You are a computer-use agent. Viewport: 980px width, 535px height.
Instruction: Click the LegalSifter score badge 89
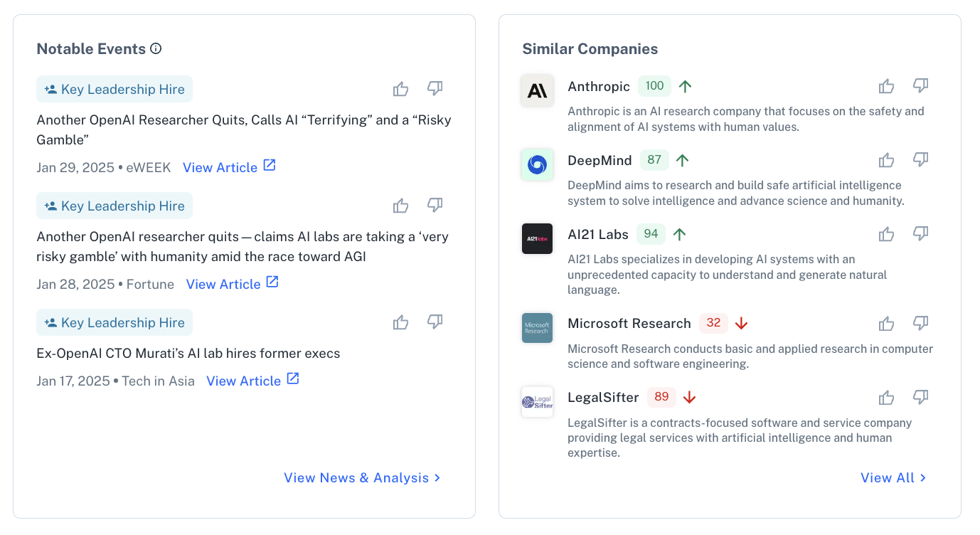pos(661,397)
